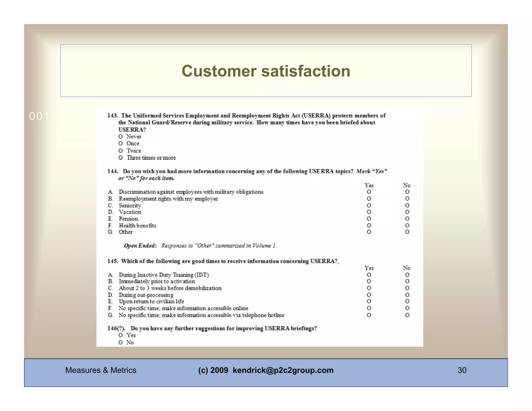Mark Yes for Upon return to civilian life

pyautogui.click(x=369, y=301)
